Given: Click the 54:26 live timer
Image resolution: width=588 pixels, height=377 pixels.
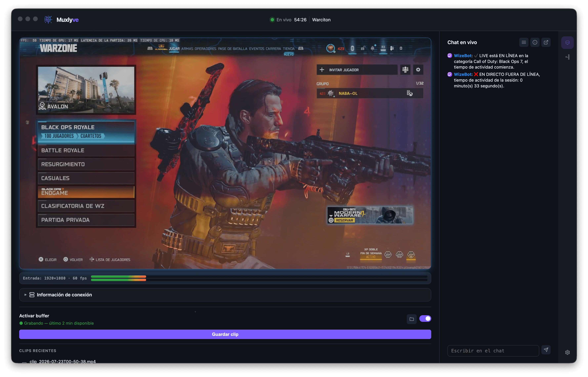Looking at the screenshot, I should pyautogui.click(x=300, y=20).
